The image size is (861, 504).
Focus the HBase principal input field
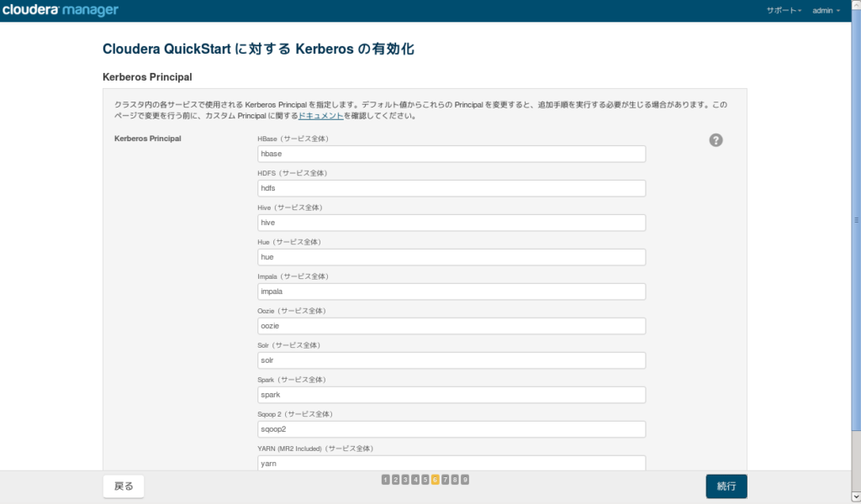click(452, 154)
